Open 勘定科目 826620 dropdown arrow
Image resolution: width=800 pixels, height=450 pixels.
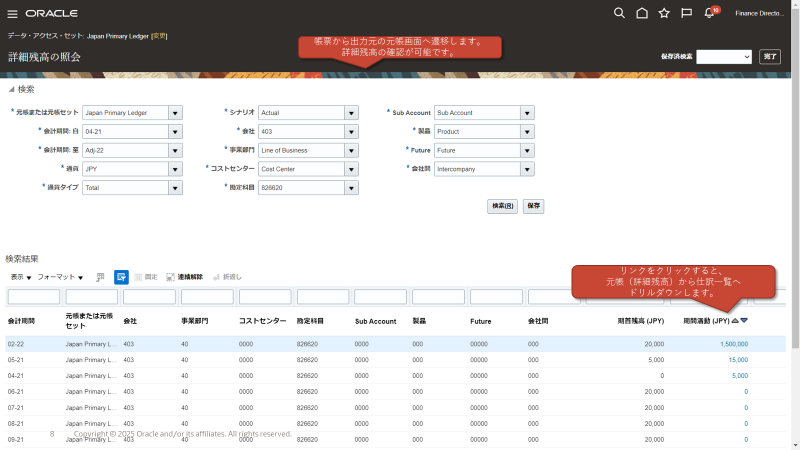pos(351,188)
